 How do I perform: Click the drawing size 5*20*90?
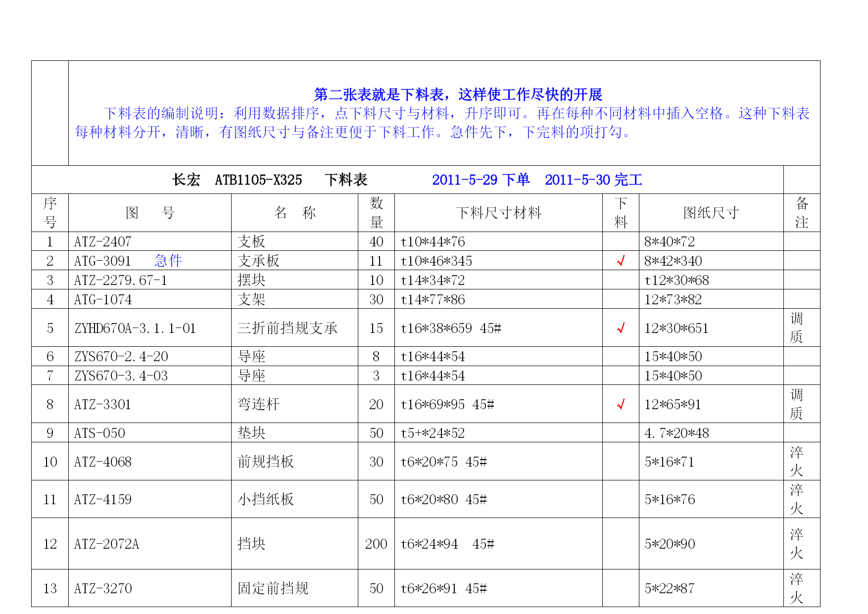(670, 544)
